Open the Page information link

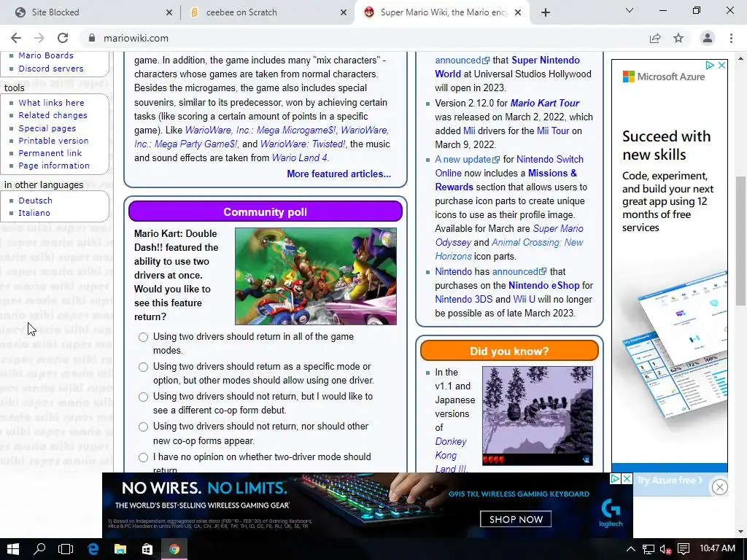[54, 166]
